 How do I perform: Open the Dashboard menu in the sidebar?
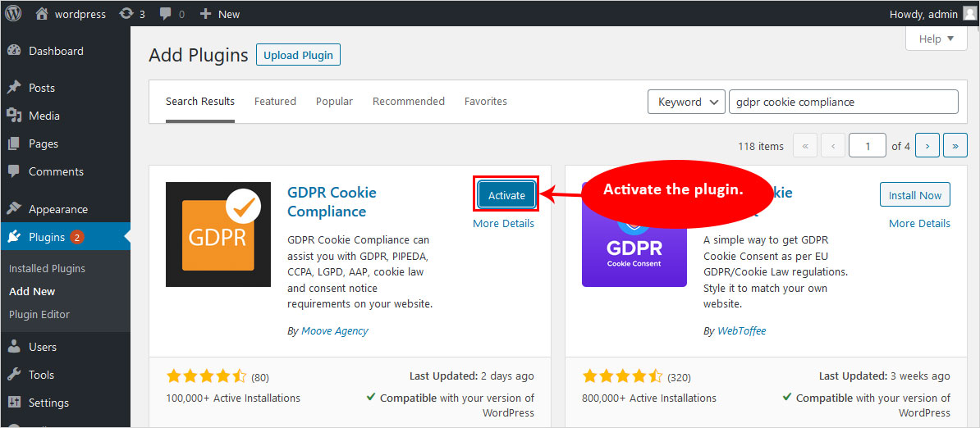click(56, 51)
